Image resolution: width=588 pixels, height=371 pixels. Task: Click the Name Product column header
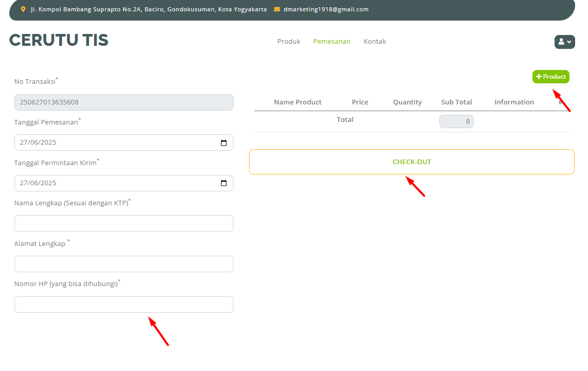(297, 102)
